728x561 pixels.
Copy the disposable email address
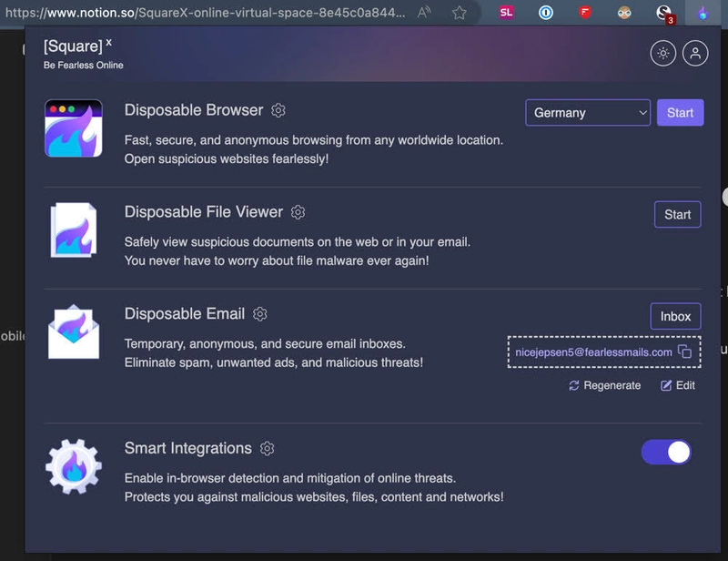(685, 352)
